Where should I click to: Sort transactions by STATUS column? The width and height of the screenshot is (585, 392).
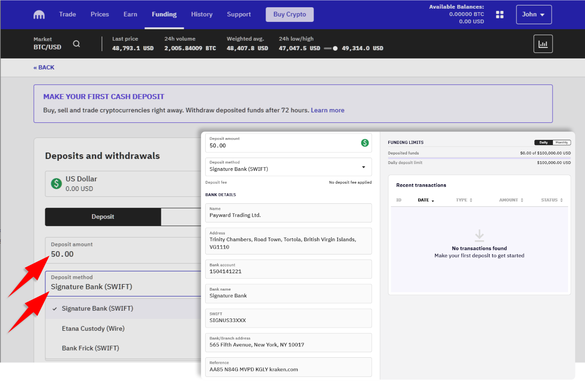[552, 200]
